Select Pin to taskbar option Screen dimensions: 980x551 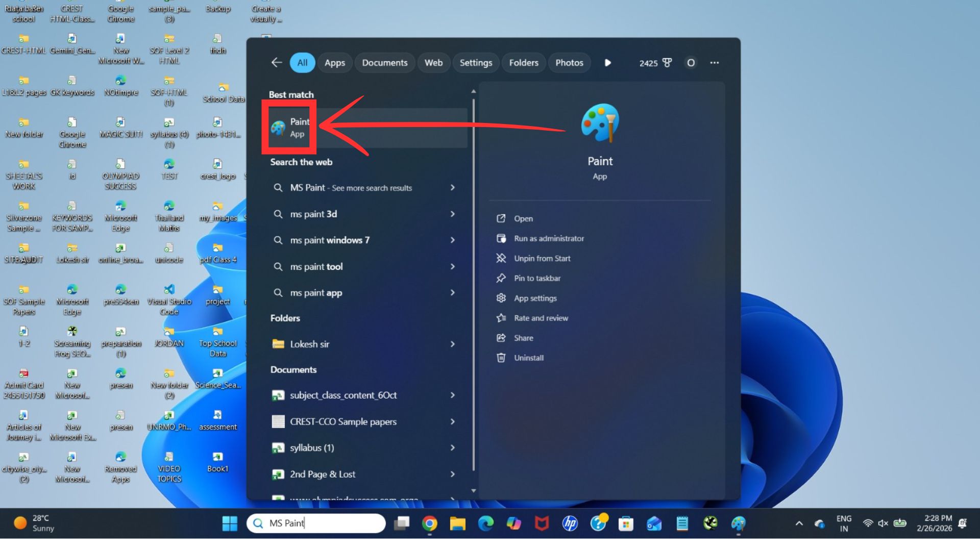(537, 278)
